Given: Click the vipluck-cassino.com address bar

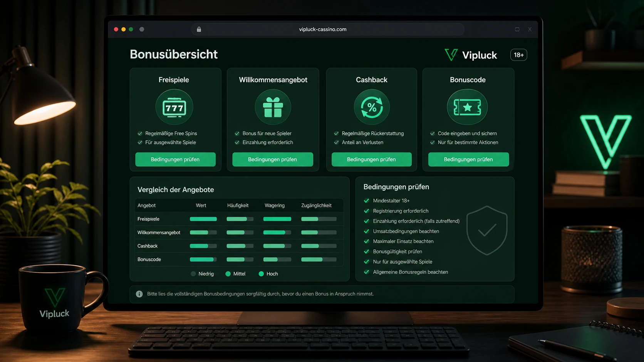Looking at the screenshot, I should click(x=327, y=29).
